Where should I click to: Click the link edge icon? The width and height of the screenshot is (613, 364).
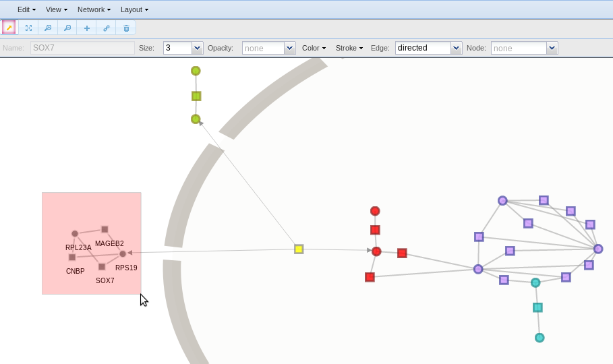tap(107, 28)
